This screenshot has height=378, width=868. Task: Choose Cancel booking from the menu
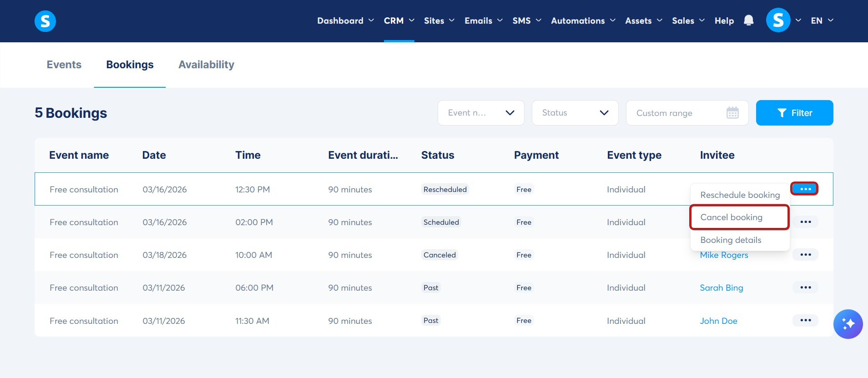coord(740,217)
